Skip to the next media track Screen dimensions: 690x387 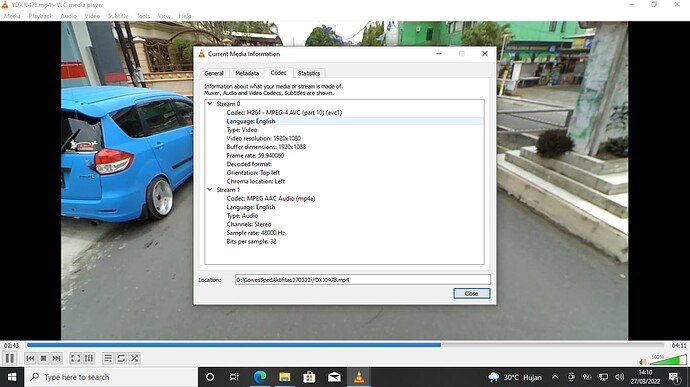[x=56, y=358]
